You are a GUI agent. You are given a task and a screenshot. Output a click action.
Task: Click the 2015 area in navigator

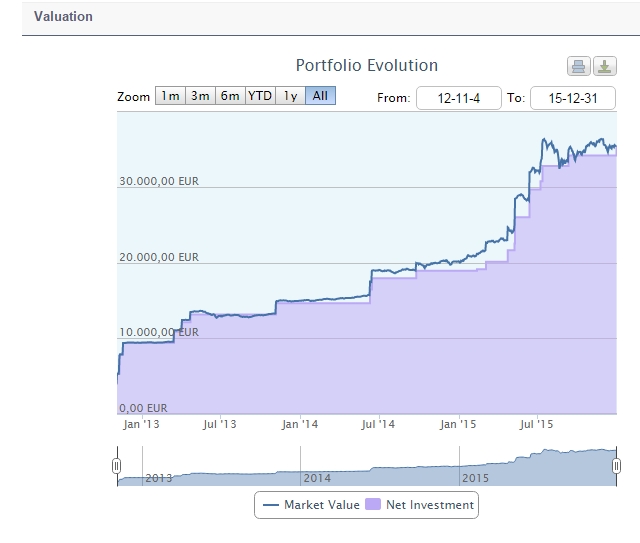pos(475,478)
